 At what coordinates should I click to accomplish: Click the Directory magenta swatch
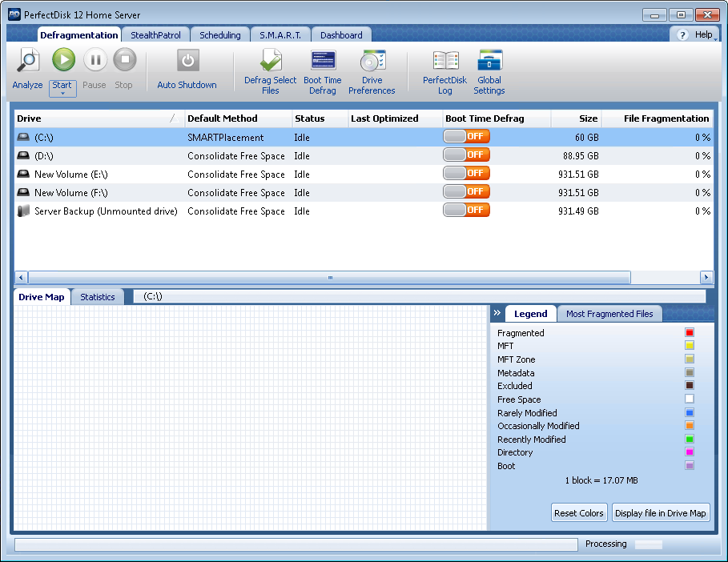tap(690, 452)
